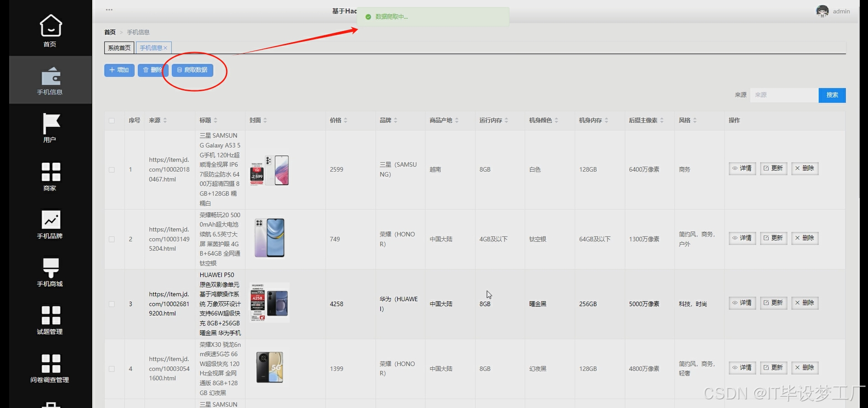Open the 用户 flag icon menu
This screenshot has height=408, width=868.
pyautogui.click(x=51, y=124)
